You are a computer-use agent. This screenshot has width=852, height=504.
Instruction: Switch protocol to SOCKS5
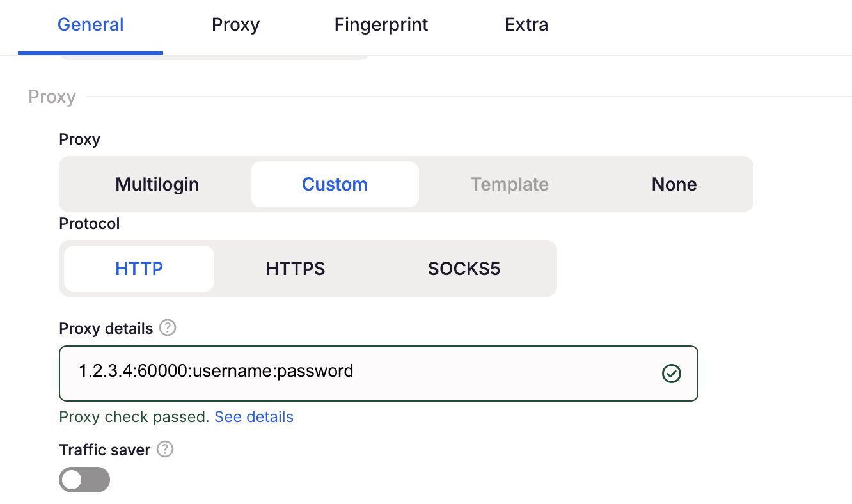pos(464,269)
